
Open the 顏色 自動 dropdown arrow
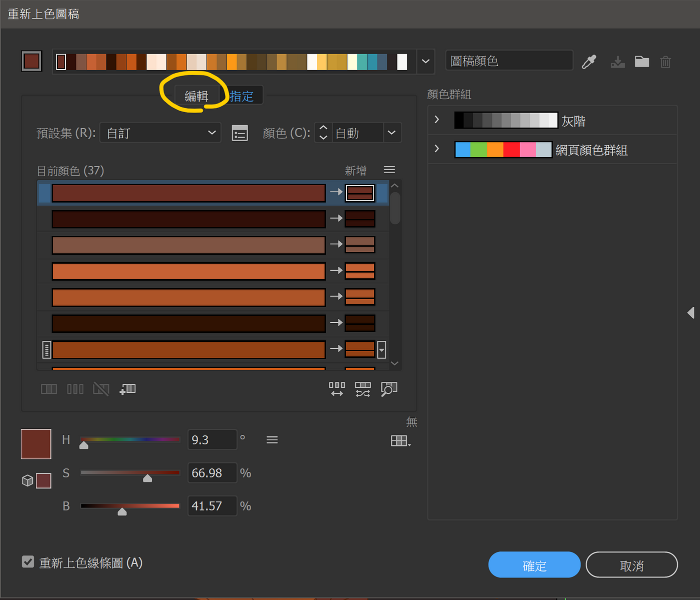pyautogui.click(x=391, y=133)
